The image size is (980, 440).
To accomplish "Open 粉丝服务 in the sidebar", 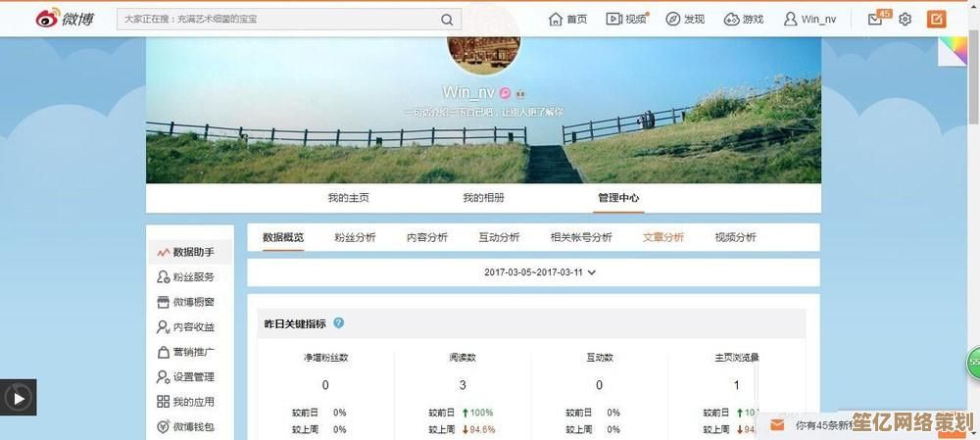I will [193, 277].
